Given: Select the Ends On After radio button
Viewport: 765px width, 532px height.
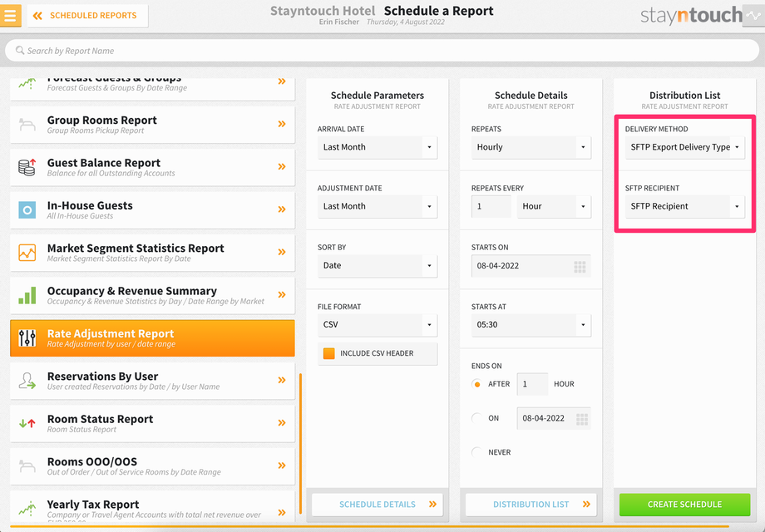Looking at the screenshot, I should coord(477,384).
